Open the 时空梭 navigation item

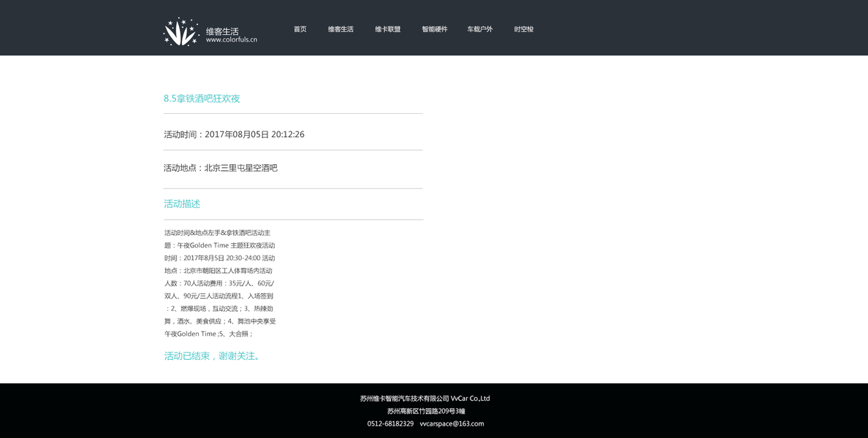524,29
